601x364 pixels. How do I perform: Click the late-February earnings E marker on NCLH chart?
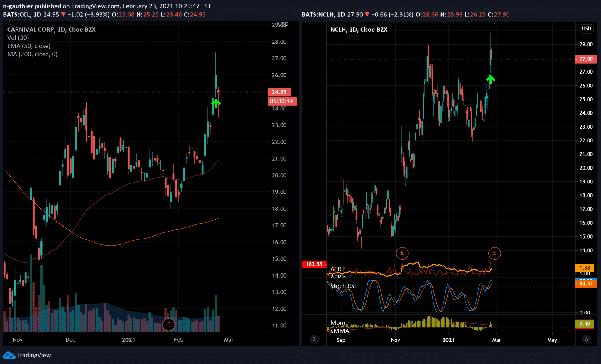(x=494, y=253)
